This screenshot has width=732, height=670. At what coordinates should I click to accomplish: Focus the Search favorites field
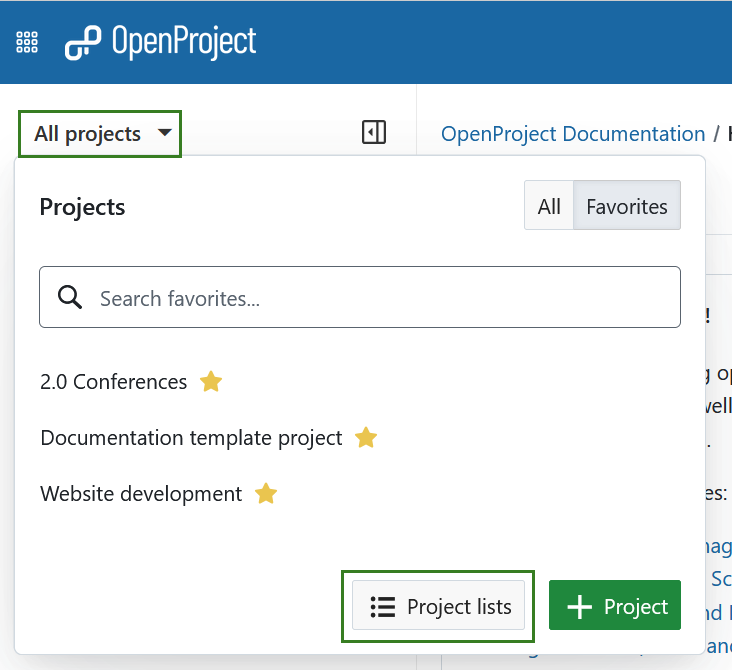point(380,298)
